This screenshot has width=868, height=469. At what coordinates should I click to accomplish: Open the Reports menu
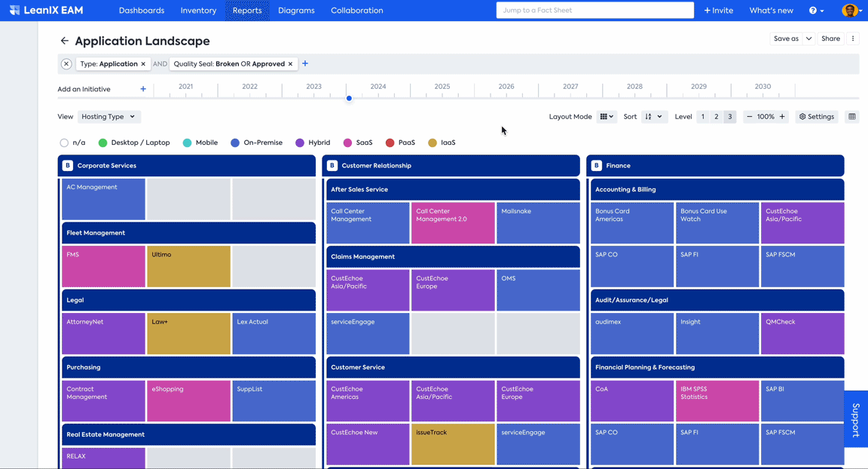[247, 11]
